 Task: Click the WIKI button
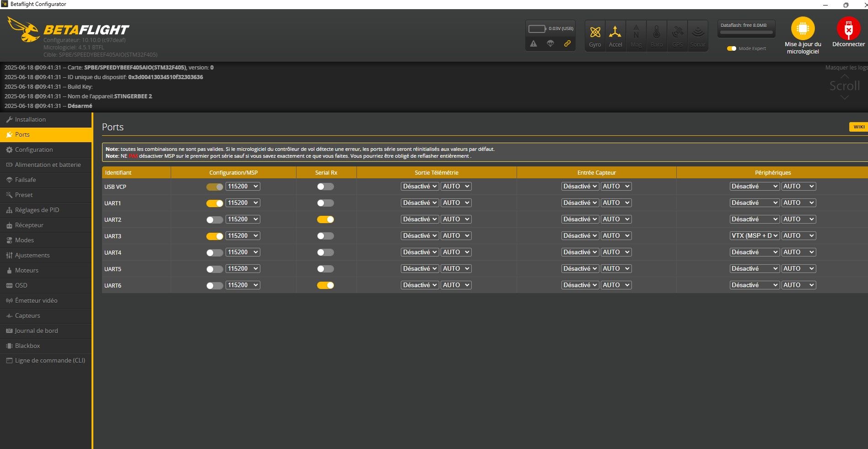(x=858, y=127)
